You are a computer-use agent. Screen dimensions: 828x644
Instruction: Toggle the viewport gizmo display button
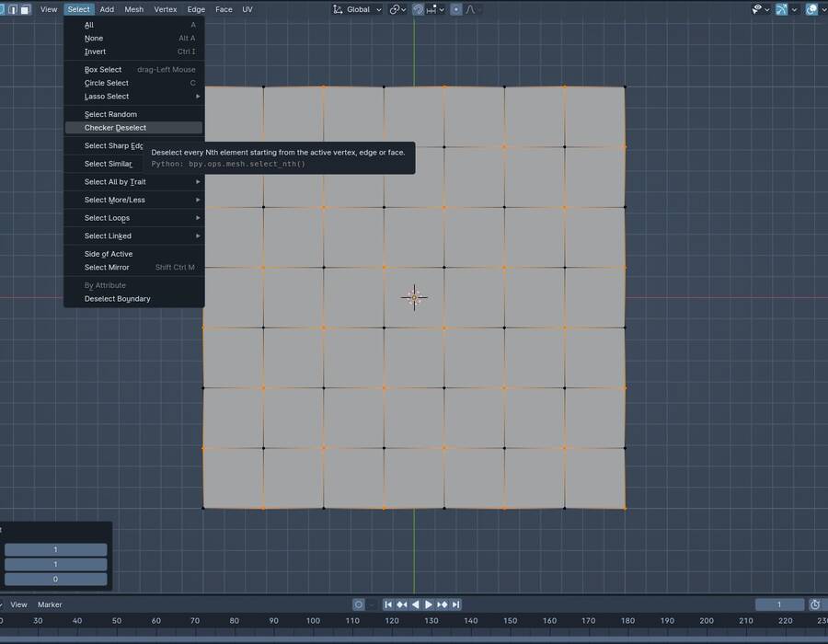(781, 9)
